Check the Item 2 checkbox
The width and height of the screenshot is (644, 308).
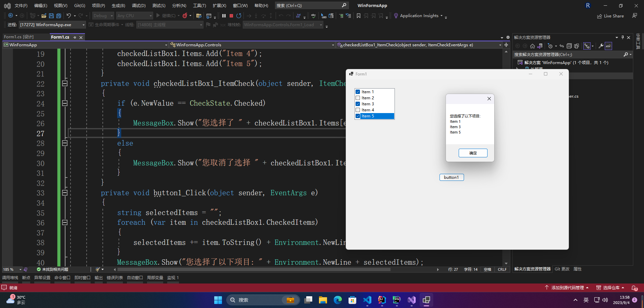point(358,98)
